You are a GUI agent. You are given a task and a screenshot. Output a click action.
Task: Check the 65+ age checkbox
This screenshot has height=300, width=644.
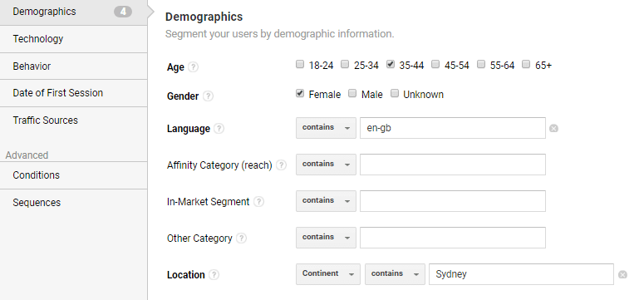tap(526, 64)
